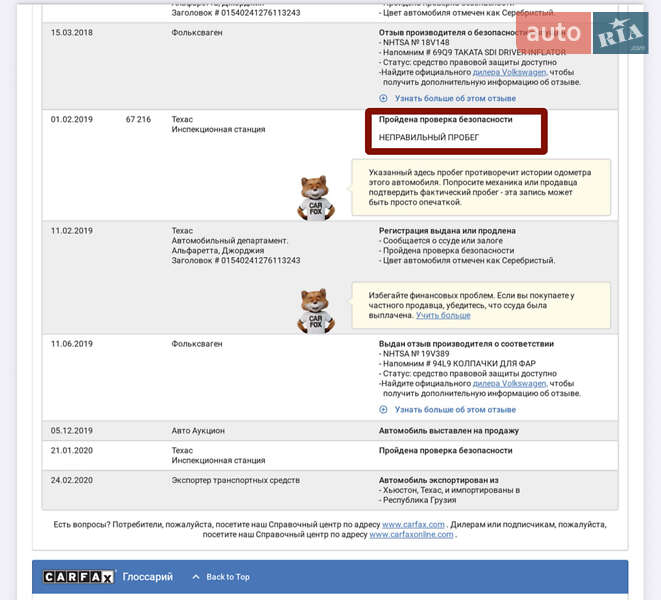Click Back to Top link
This screenshot has width=661, height=600.
pos(228,577)
